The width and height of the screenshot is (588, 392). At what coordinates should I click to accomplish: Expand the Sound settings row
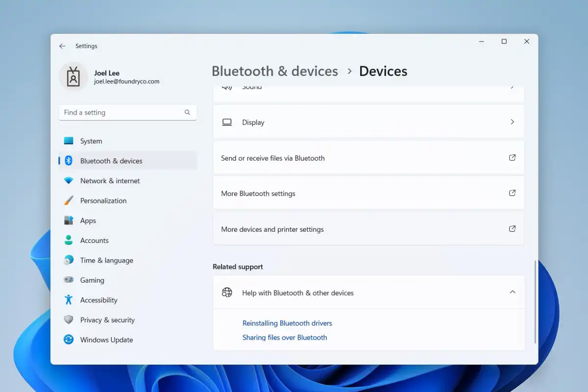tap(368, 88)
